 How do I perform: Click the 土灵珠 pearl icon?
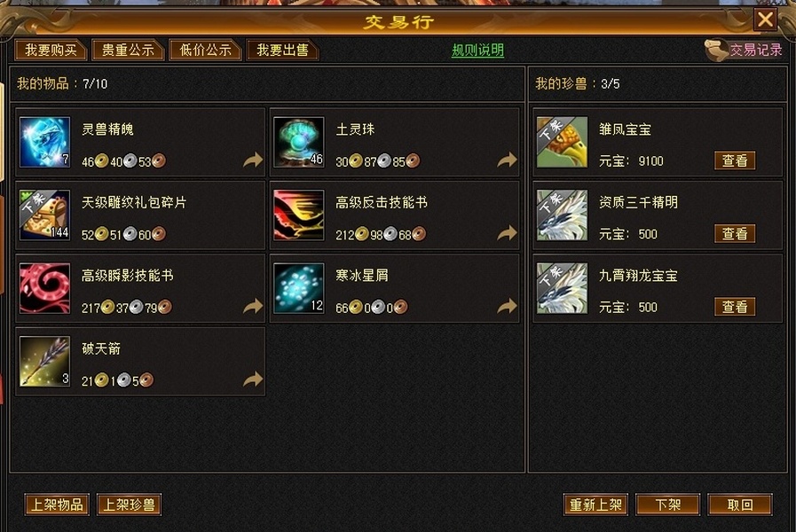(298, 142)
